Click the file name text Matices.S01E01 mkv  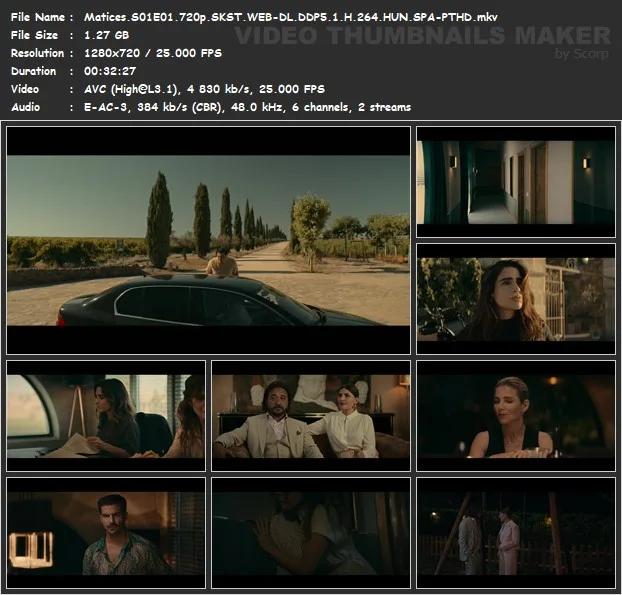[290, 17]
